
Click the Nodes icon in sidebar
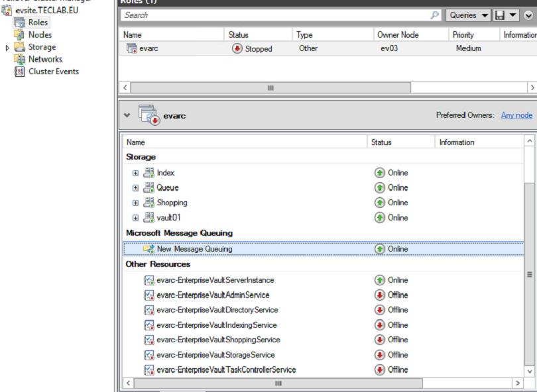(19, 35)
